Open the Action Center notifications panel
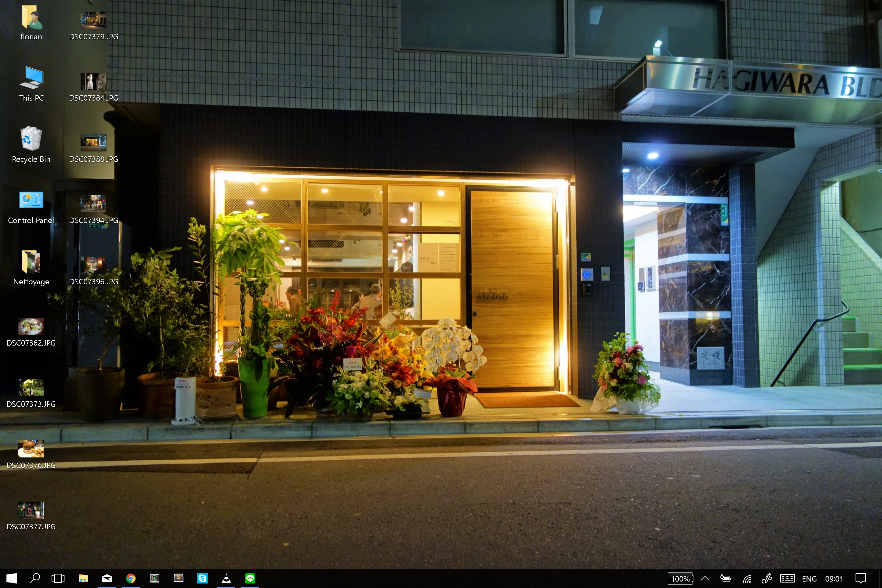This screenshot has width=882, height=588. (x=860, y=578)
